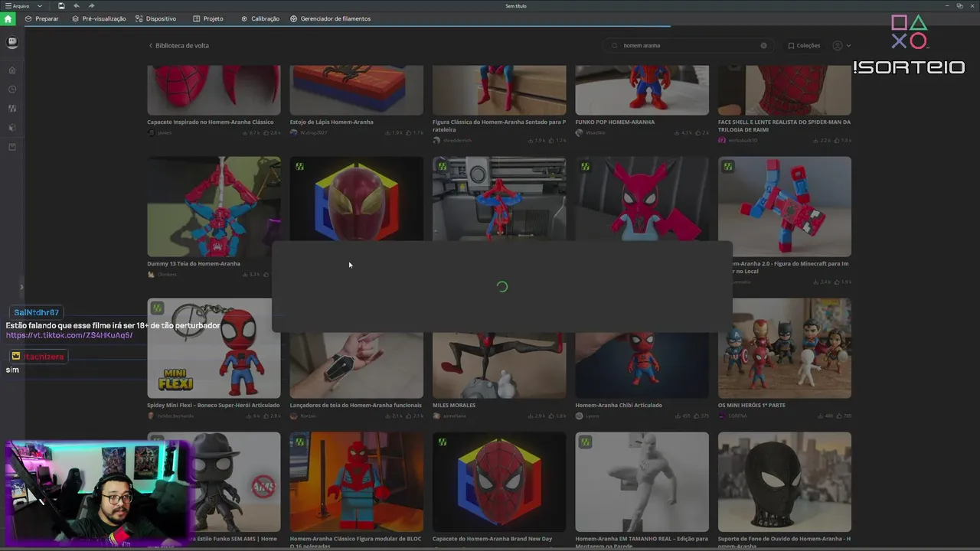Switch to the Dispositivo tab

(156, 18)
